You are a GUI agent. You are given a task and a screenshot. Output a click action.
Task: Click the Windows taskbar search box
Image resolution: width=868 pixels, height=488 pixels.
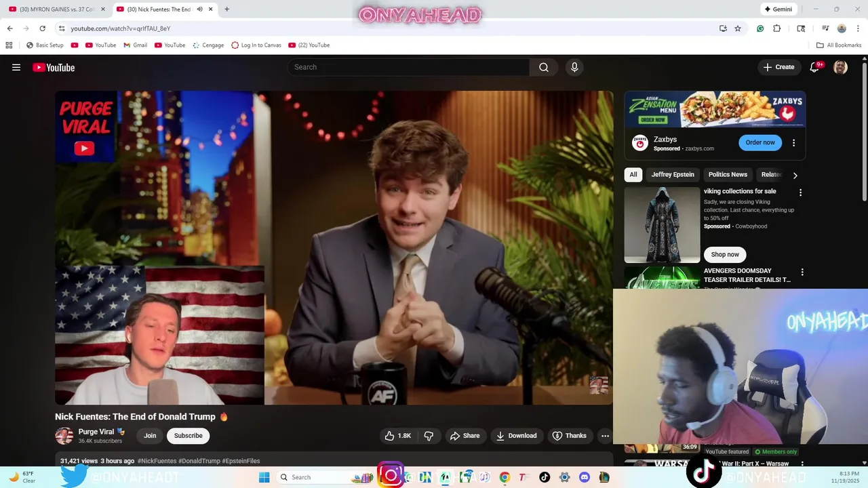click(325, 477)
